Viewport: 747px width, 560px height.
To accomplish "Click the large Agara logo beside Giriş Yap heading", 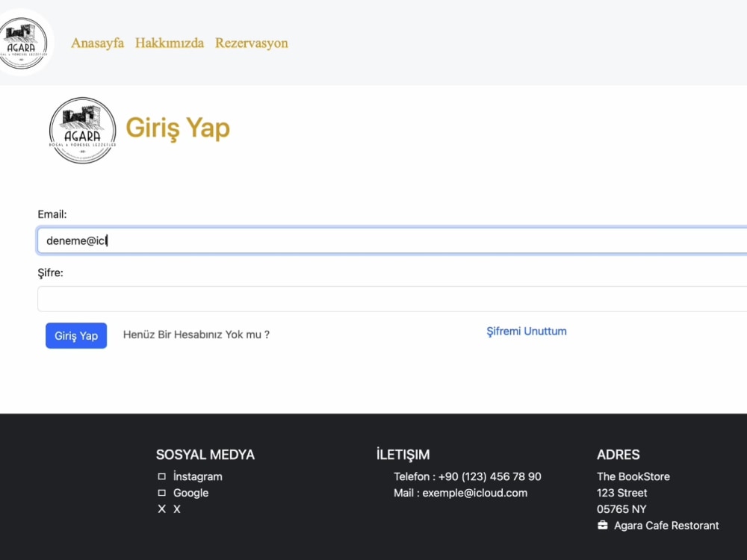I will [x=82, y=131].
